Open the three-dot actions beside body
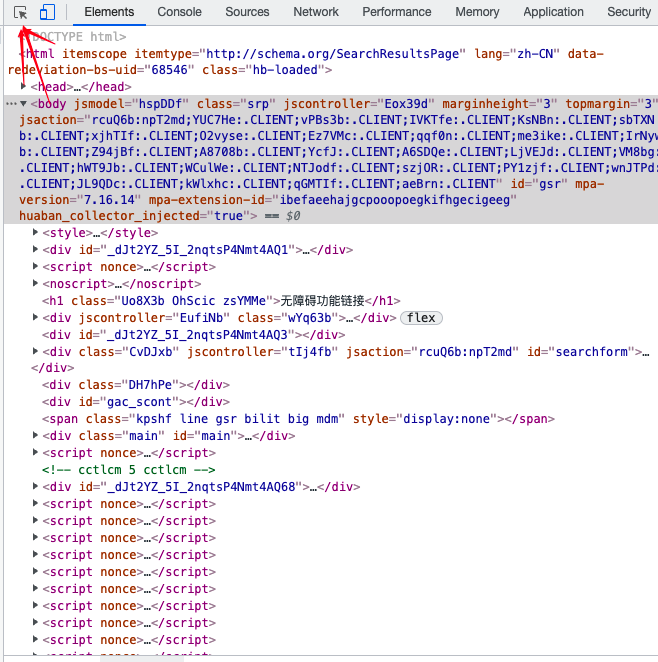658x662 pixels. tap(11, 103)
